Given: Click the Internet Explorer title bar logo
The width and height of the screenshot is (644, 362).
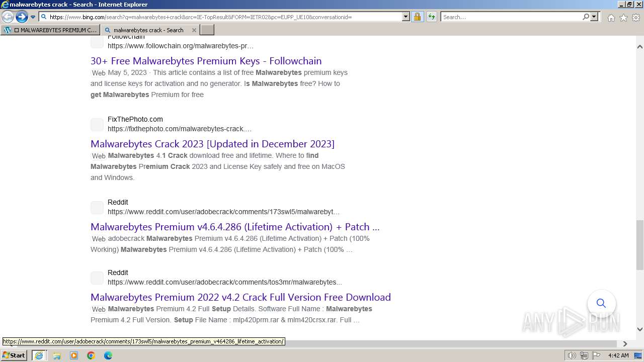Looking at the screenshot, I should pyautogui.click(x=5, y=5).
